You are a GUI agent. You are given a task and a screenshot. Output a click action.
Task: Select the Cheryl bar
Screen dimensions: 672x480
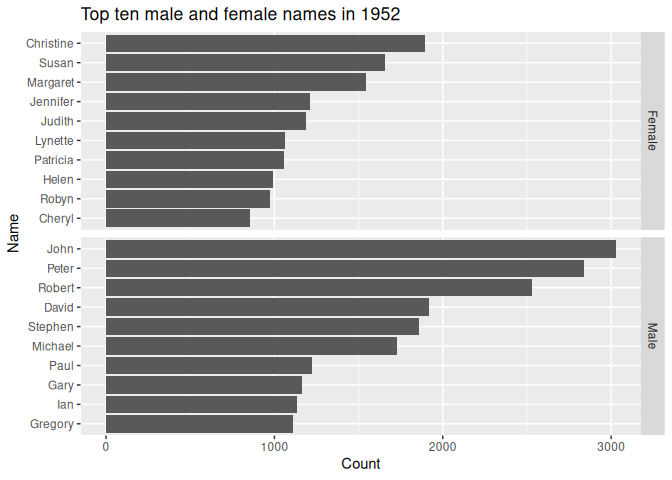click(177, 218)
